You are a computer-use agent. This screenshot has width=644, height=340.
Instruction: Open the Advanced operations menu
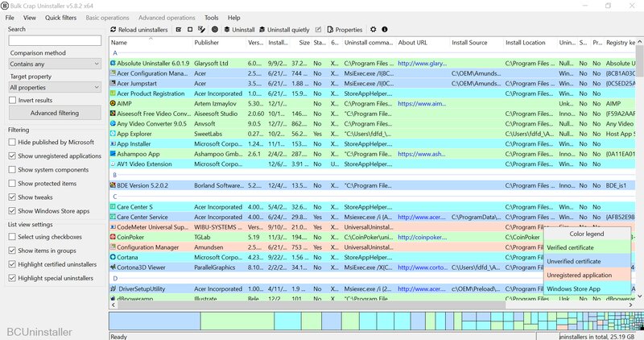pyautogui.click(x=167, y=18)
